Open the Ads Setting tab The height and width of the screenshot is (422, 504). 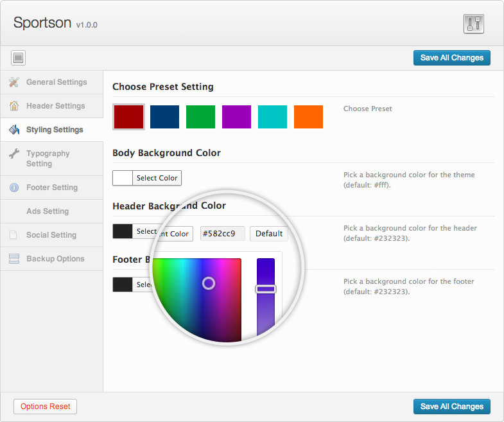(48, 211)
